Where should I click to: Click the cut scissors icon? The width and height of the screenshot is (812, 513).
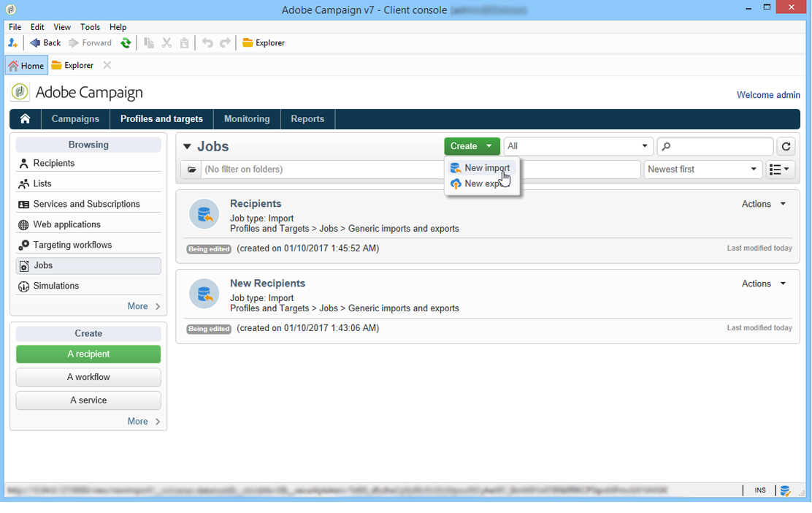point(166,43)
